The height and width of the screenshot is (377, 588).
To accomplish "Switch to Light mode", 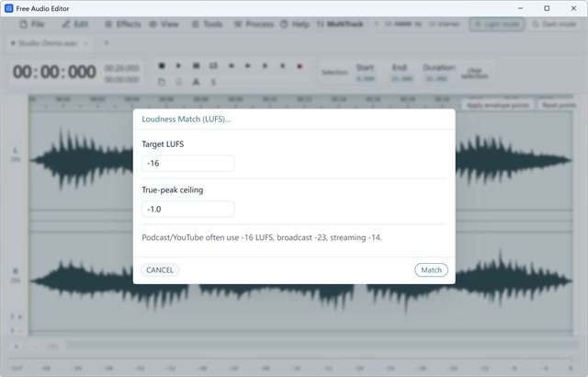I will [x=496, y=25].
